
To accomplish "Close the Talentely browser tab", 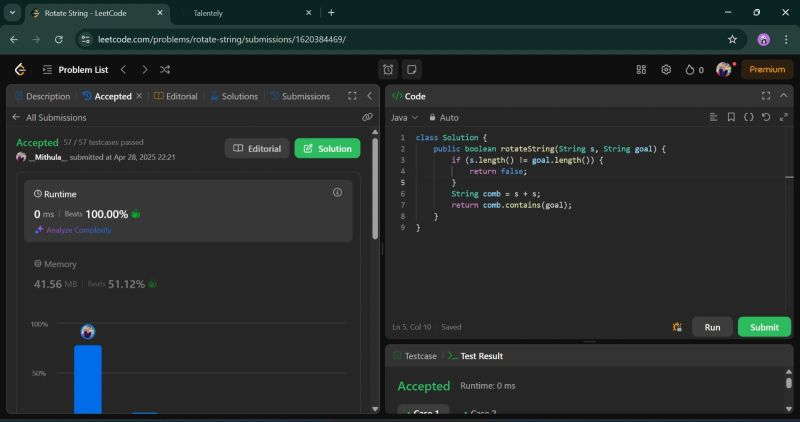I will (309, 13).
